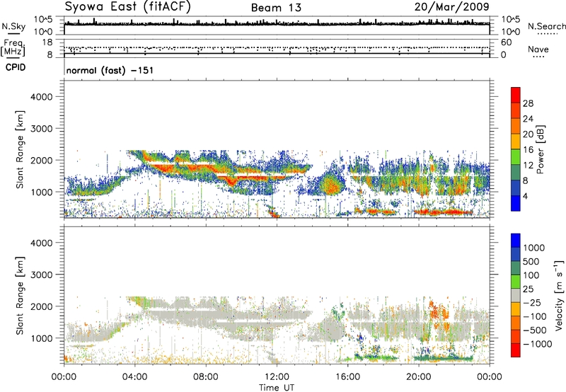Viewport: 566px width, 392px height.
Task: Click the "Nave" legend label
Action: click(x=538, y=49)
